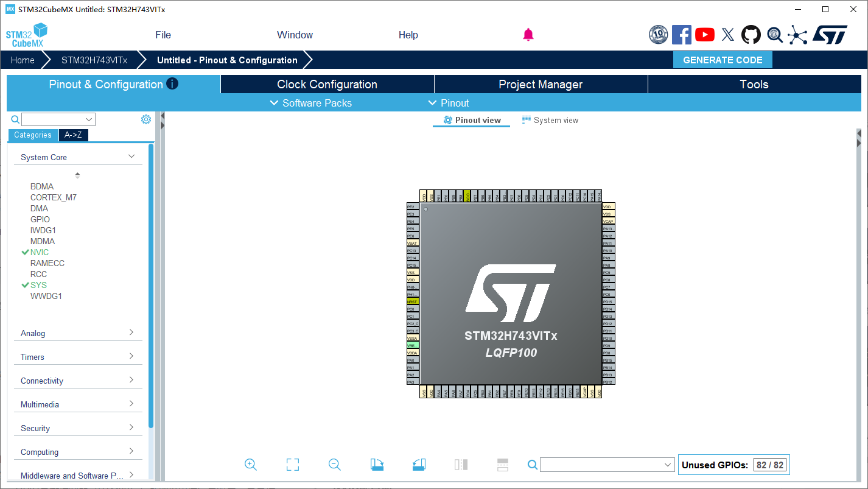Screen dimensions: 868x489
Task: Click the pin search magnifier below chip
Action: (533, 465)
